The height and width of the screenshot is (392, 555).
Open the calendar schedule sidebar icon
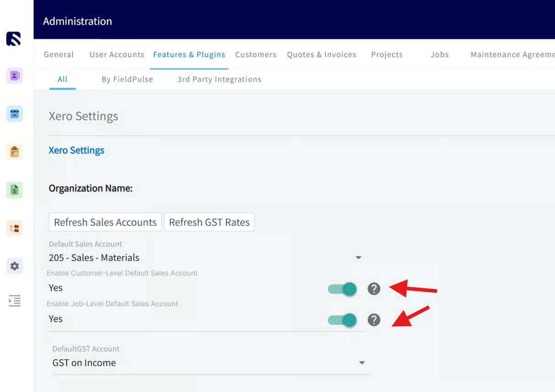click(15, 113)
